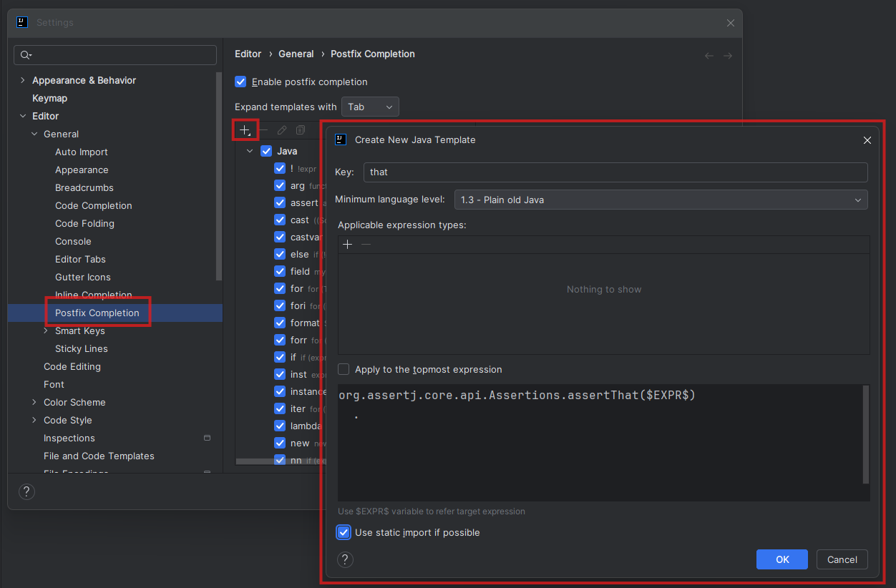896x588 pixels.
Task: Expand the Code Style node
Action: [34, 420]
